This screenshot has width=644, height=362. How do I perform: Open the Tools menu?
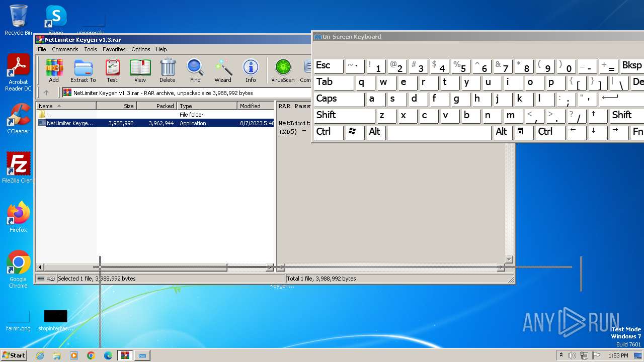click(x=91, y=49)
